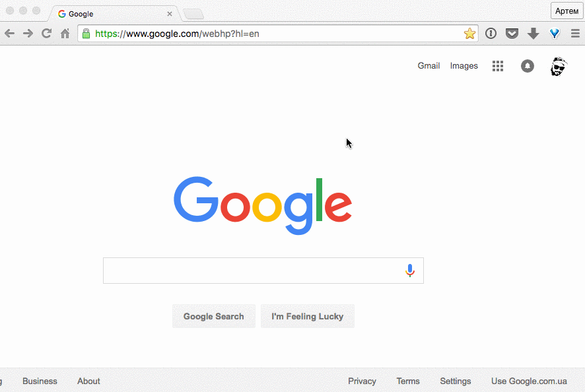Reload the current page
585x392 pixels.
click(x=46, y=34)
